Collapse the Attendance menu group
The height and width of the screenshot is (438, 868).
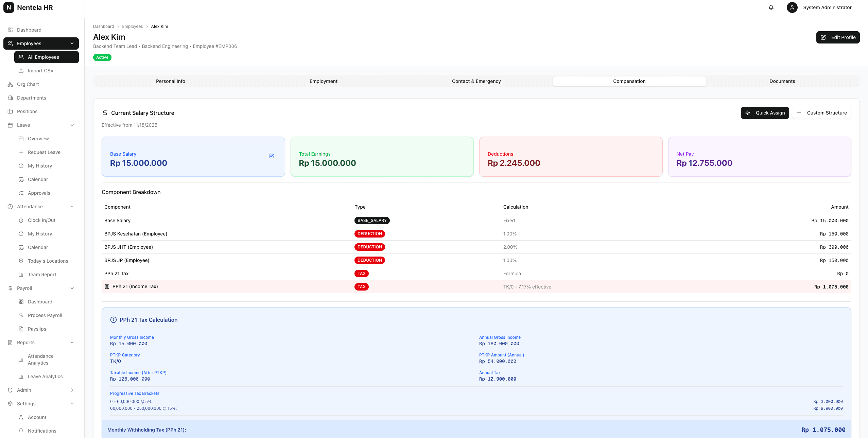[72, 206]
